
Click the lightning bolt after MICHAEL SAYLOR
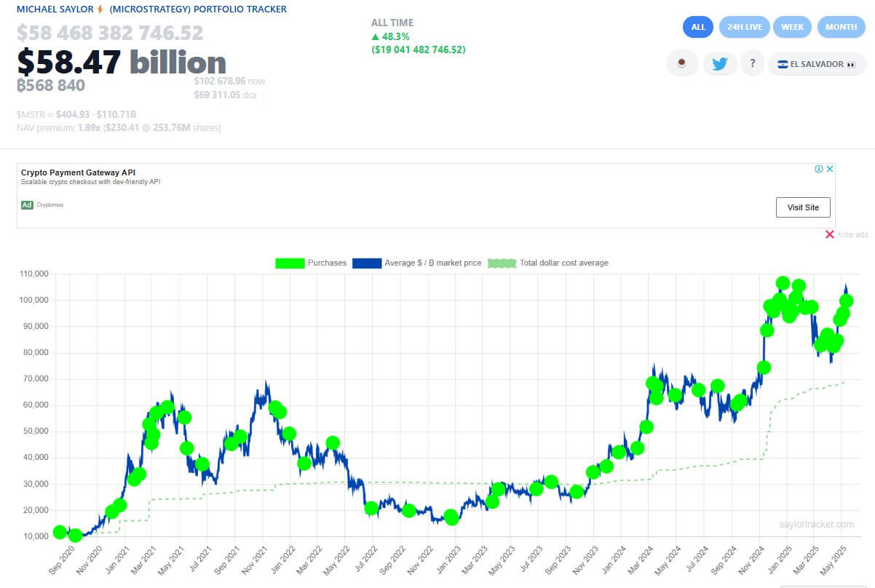100,9
